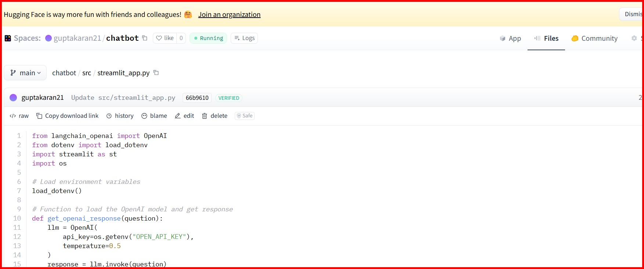The height and width of the screenshot is (269, 644).
Task: Open file history
Action: click(x=120, y=116)
